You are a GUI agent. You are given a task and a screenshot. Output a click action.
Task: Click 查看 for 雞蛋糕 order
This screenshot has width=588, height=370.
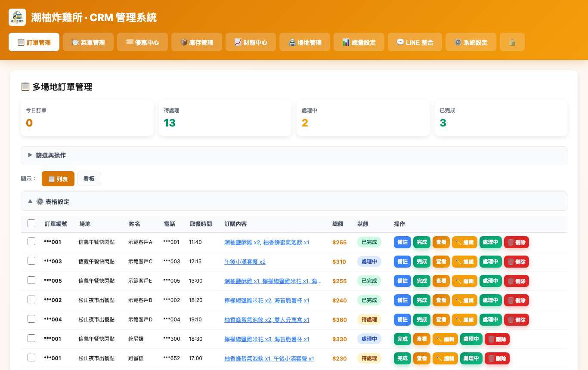[422, 358]
